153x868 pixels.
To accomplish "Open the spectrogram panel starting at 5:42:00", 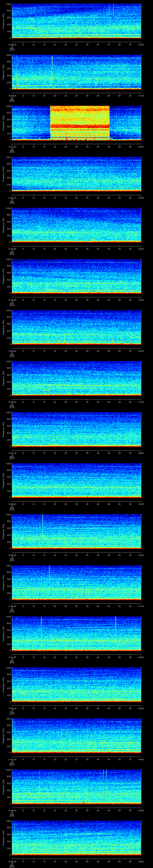I will (76, 685).
